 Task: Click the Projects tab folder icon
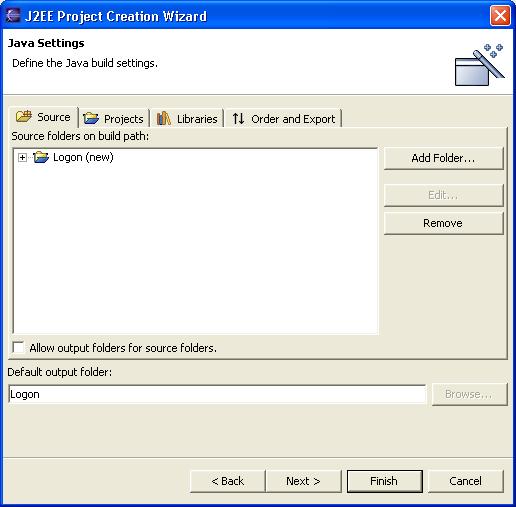91,118
